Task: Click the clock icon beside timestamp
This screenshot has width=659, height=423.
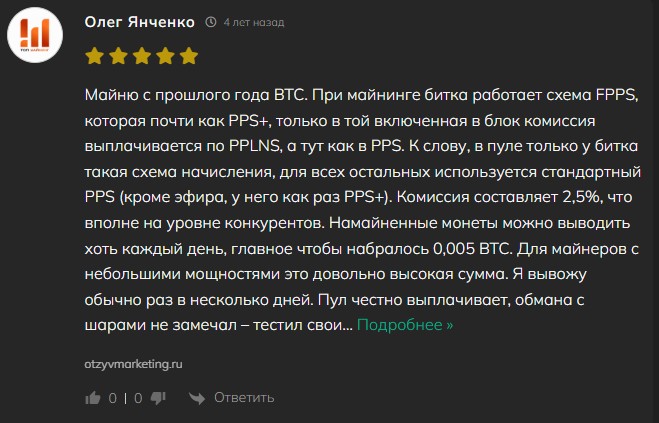Action: 211,22
